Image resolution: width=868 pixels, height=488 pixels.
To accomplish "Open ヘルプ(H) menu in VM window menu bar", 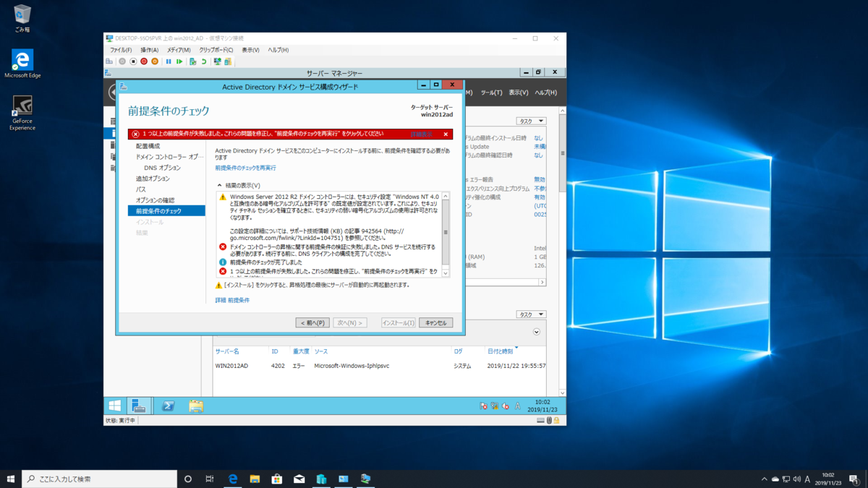I will point(278,50).
